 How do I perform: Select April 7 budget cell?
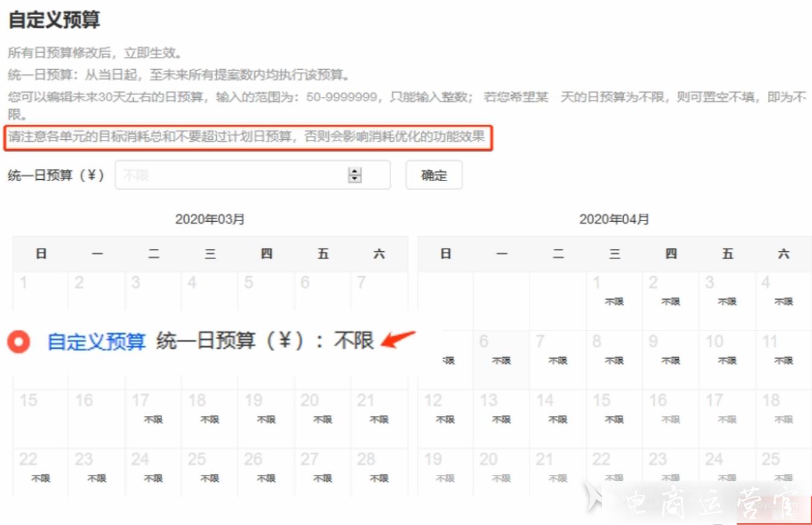[x=558, y=360]
